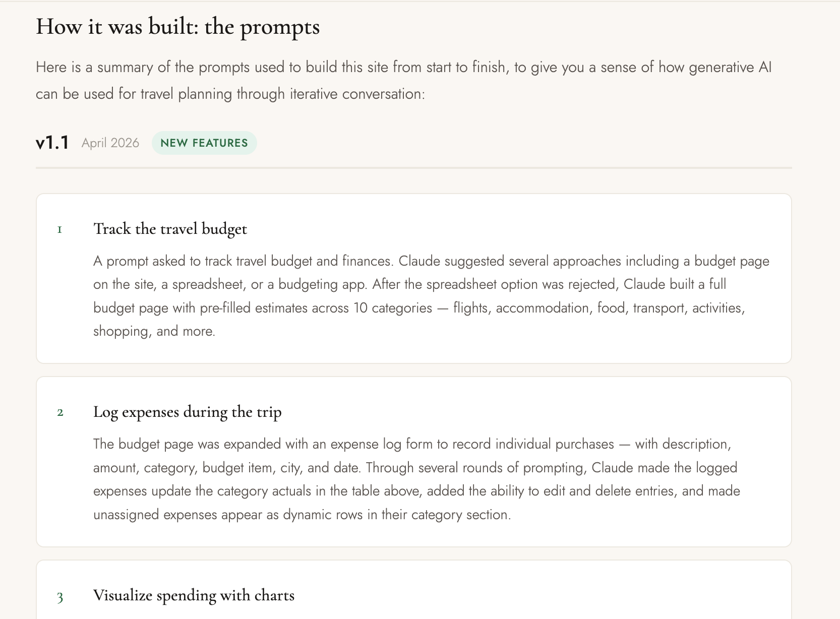
Task: Click the NEW FEATURES badge
Action: (204, 143)
